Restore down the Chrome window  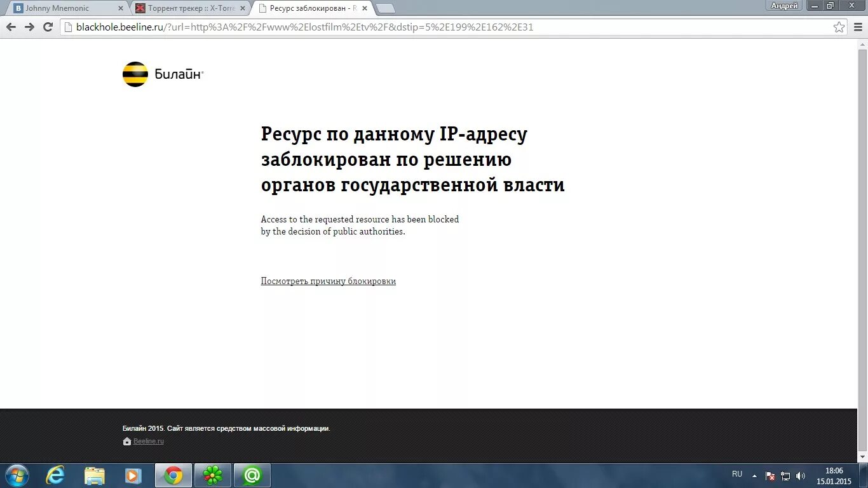click(x=830, y=5)
